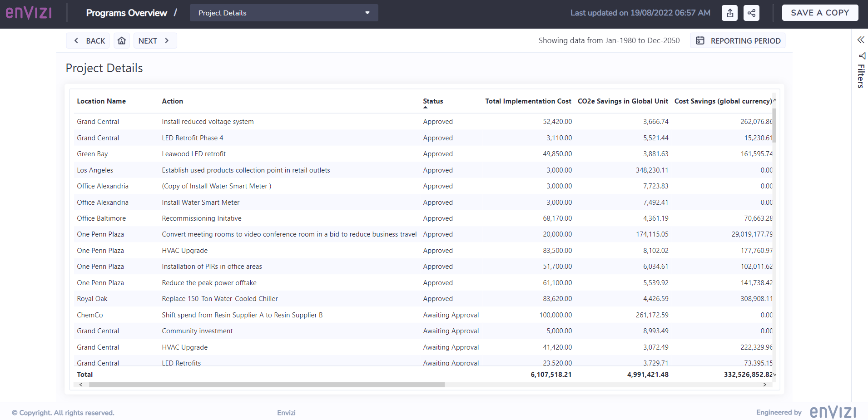Sort by Status column header

[433, 101]
